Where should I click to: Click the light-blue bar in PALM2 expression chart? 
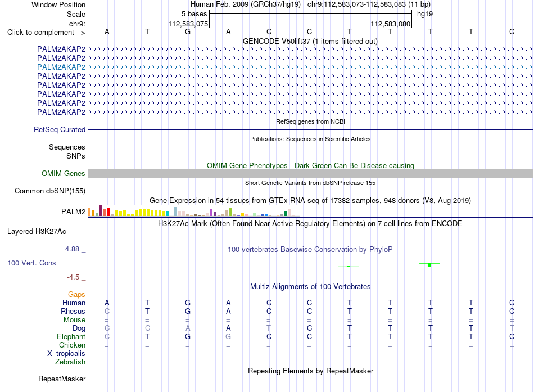(x=176, y=211)
